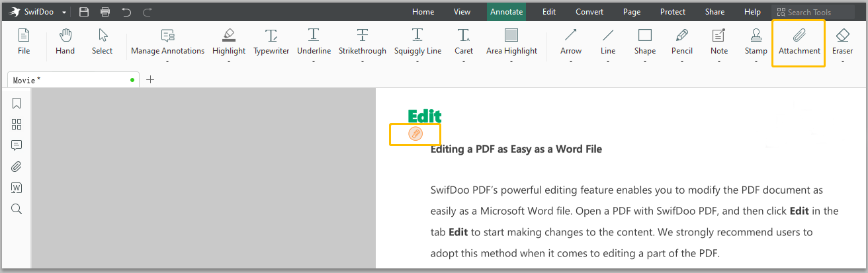868x273 pixels.
Task: Choose the Area Highlight tool
Action: pyautogui.click(x=511, y=42)
